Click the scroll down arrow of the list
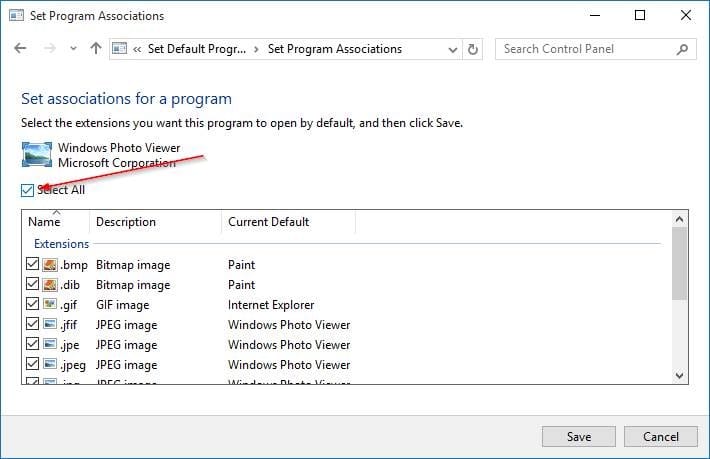 (x=679, y=375)
